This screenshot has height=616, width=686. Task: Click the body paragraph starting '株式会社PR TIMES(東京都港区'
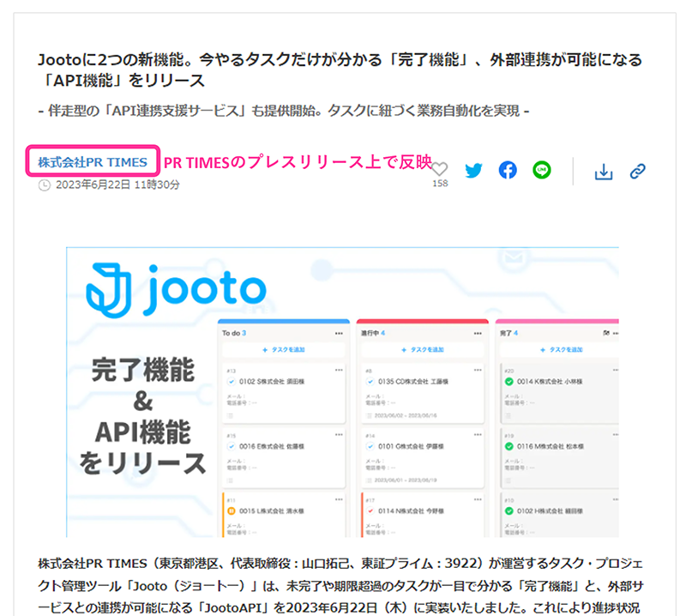[340, 586]
